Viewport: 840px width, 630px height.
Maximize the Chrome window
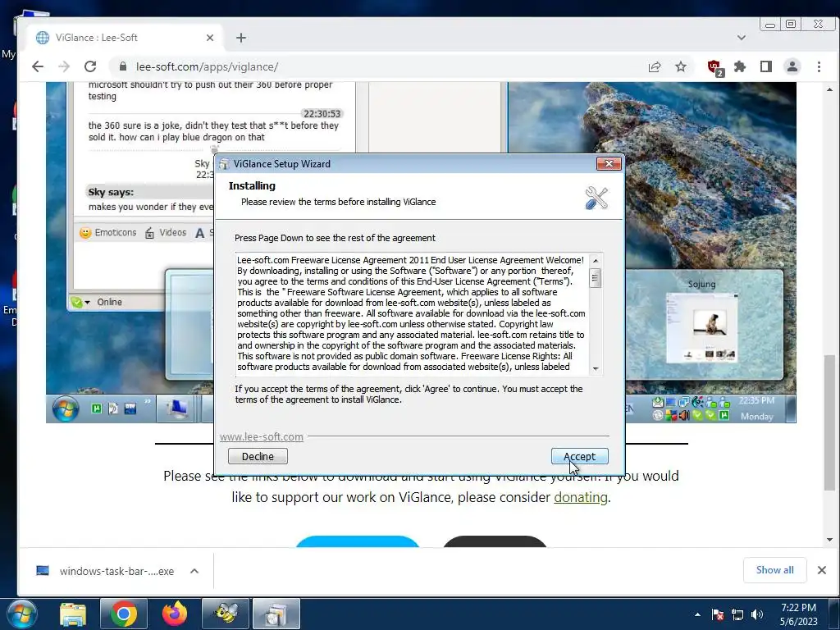[791, 25]
